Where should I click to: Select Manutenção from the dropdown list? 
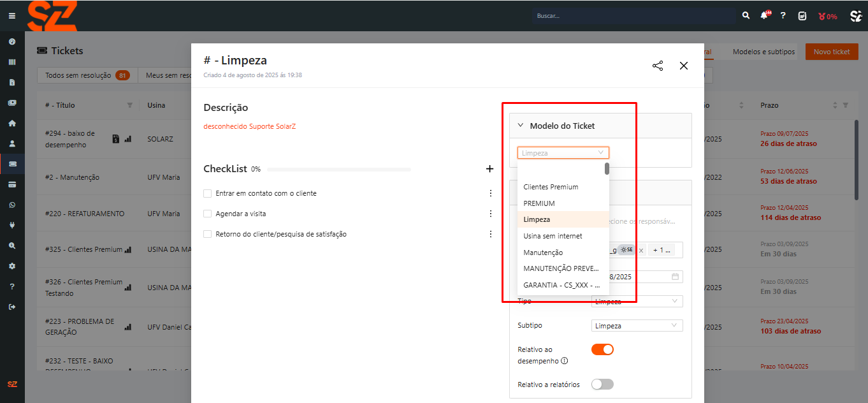coord(543,253)
